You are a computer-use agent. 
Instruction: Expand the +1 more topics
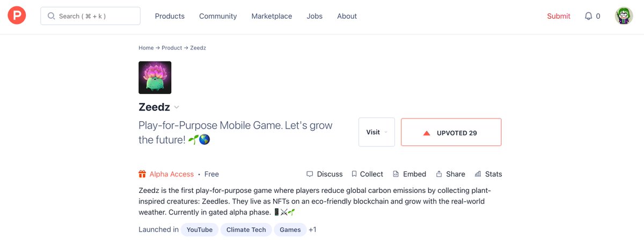click(x=312, y=230)
